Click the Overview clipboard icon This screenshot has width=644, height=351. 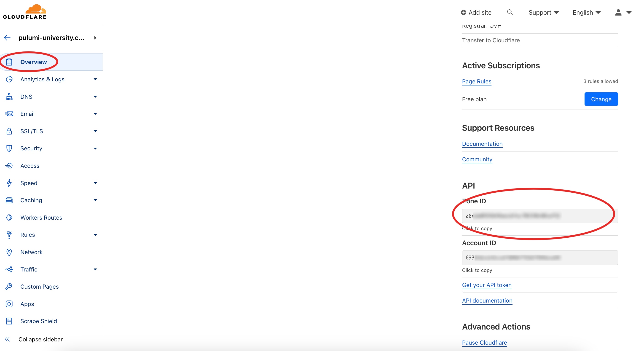coord(9,62)
